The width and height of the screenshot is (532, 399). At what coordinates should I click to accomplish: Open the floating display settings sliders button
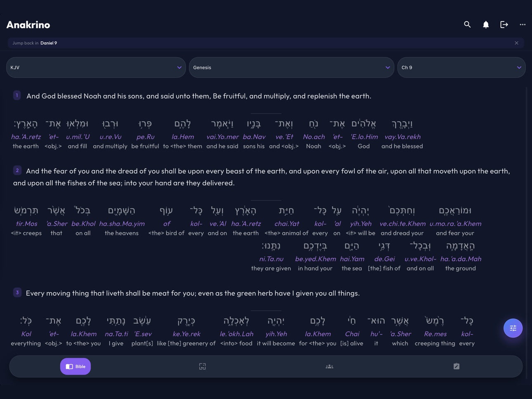point(513,328)
